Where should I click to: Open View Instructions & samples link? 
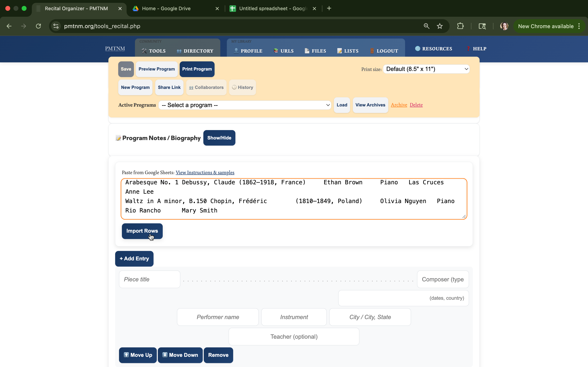[x=205, y=172]
